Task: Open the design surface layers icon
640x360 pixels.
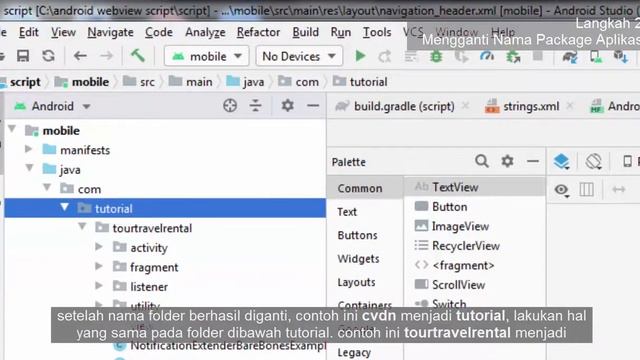Action: (x=562, y=162)
